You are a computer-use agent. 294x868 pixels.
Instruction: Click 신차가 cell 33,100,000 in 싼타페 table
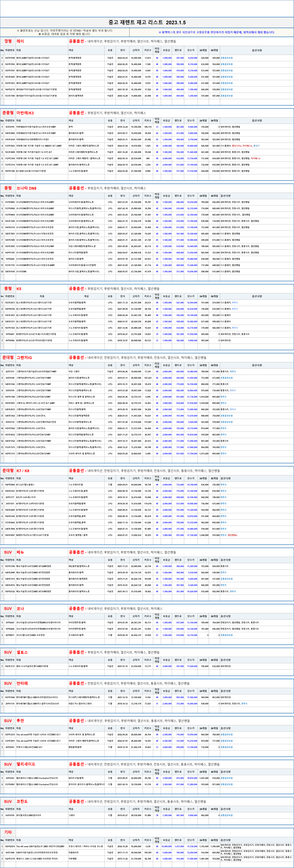[x=136, y=697]
